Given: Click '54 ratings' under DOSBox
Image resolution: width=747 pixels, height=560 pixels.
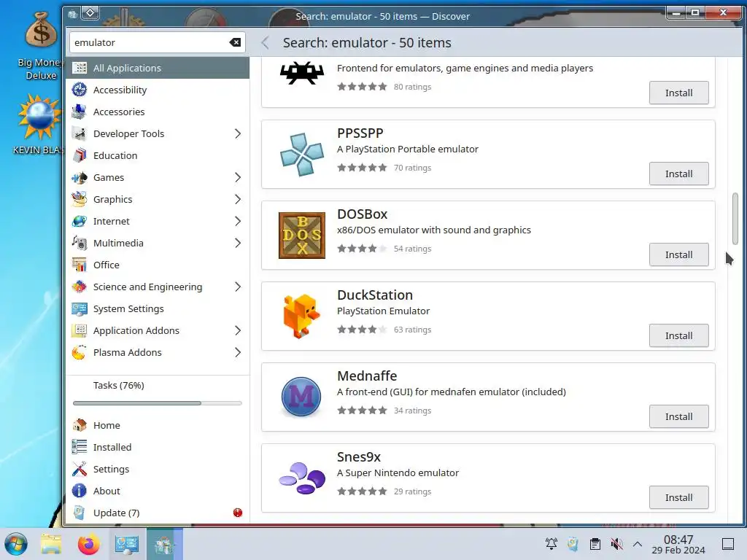Looking at the screenshot, I should (412, 249).
